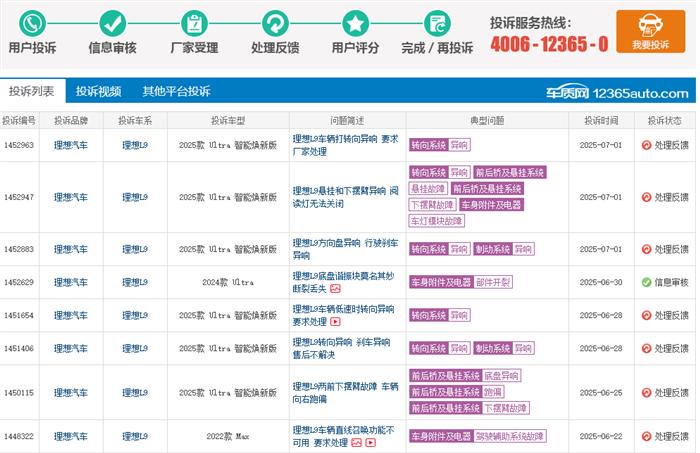Image resolution: width=700 pixels, height=453 pixels.
Task: Click the date 2025-06-30
Action: (x=601, y=282)
